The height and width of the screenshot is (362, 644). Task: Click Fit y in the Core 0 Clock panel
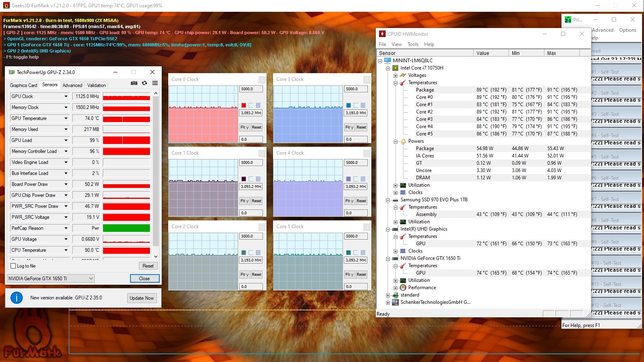click(245, 127)
